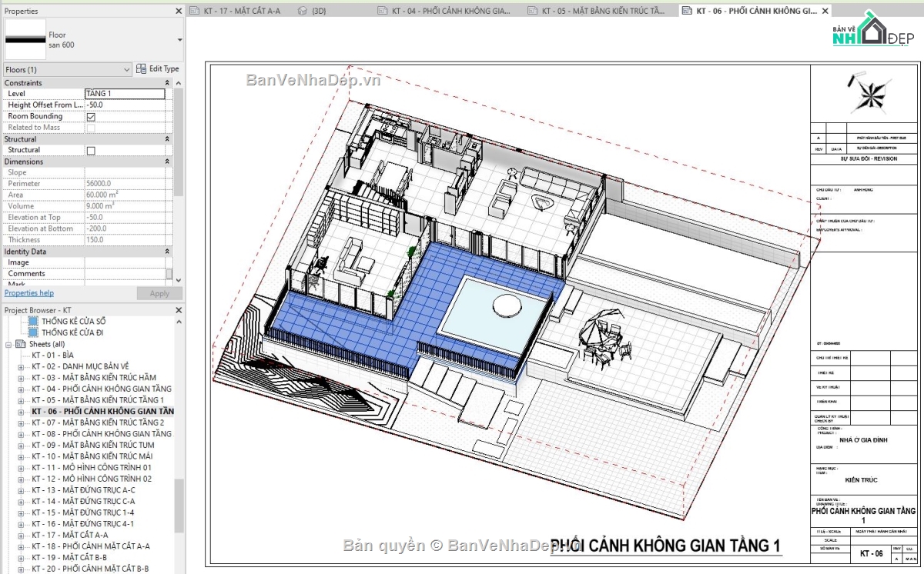This screenshot has height=574, width=924.
Task: Toggle the Structural checkbox
Action: (91, 150)
